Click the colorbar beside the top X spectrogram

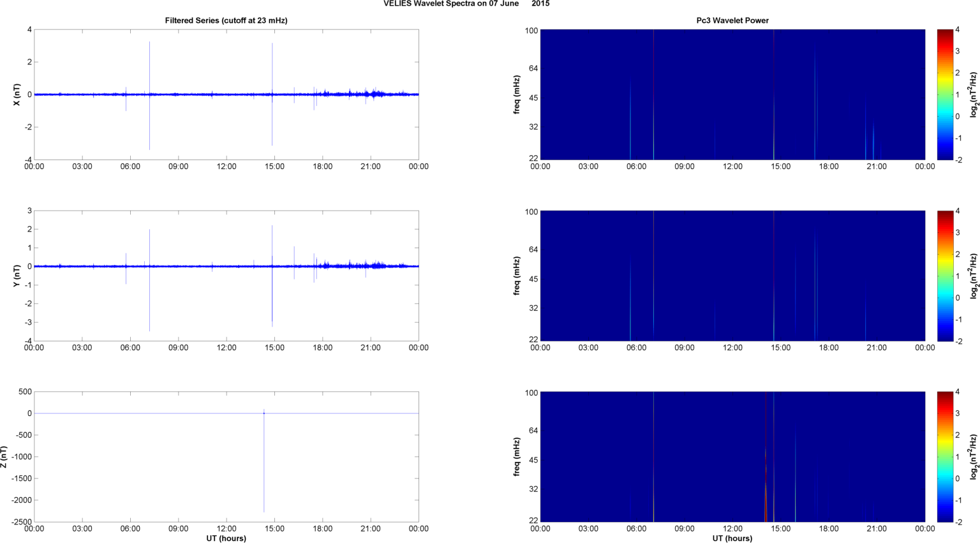click(x=945, y=94)
